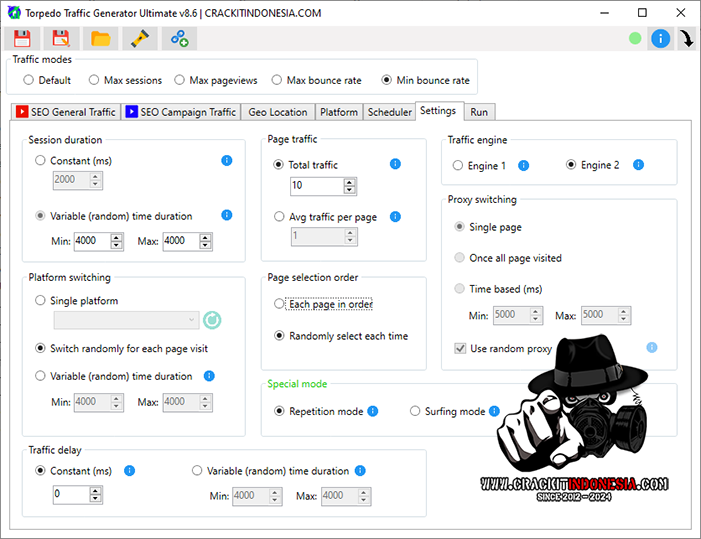This screenshot has width=701, height=539.
Task: Open the yellow folder icon in toolbar
Action: 100,39
